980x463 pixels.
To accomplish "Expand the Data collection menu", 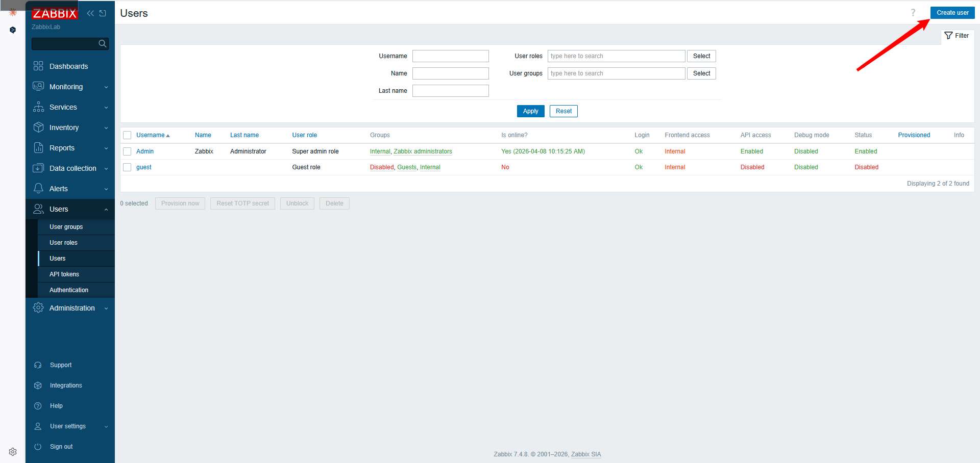I will 70,168.
